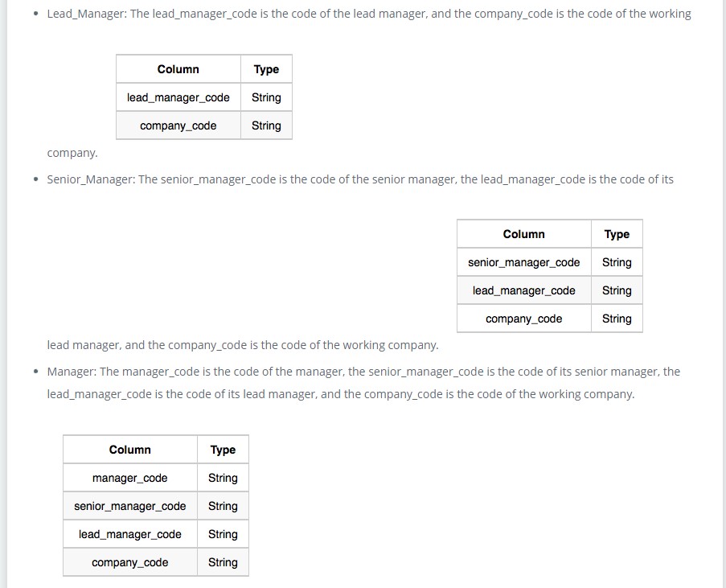Click Type header in the Senior_Manager table
The image size is (726, 588).
(x=617, y=234)
